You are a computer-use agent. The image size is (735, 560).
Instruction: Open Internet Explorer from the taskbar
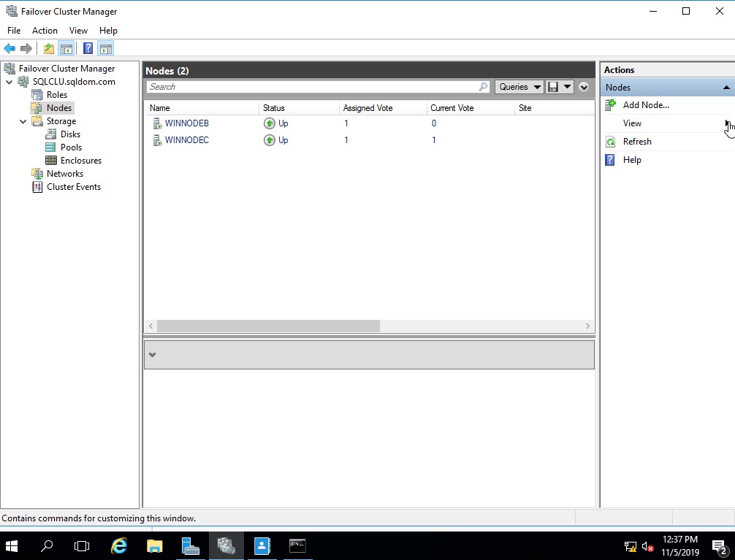click(118, 546)
